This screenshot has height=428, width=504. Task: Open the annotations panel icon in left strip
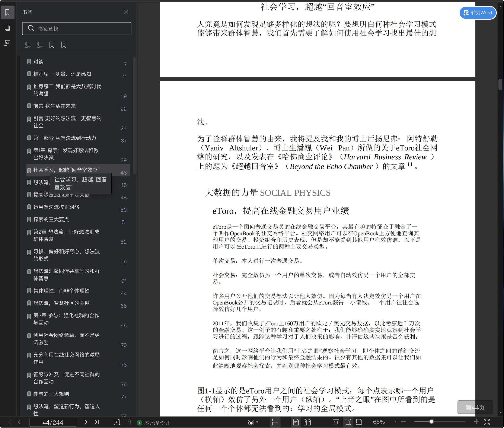[x=7, y=43]
